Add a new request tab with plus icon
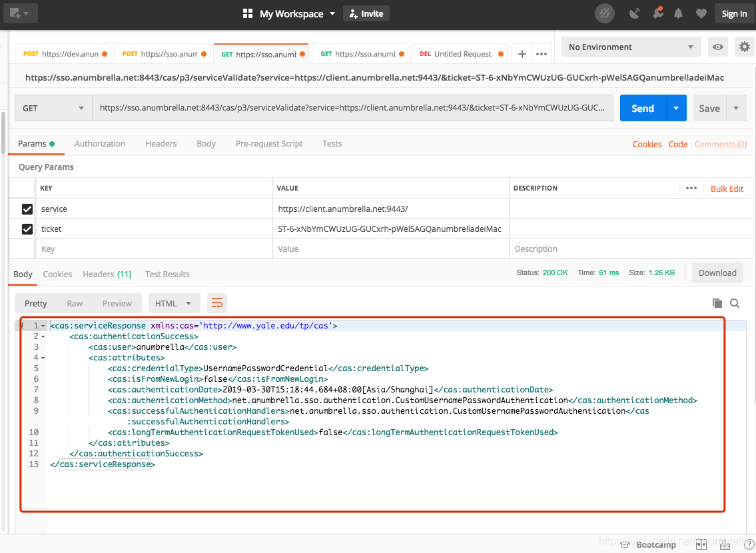This screenshot has height=553, width=756. (522, 54)
